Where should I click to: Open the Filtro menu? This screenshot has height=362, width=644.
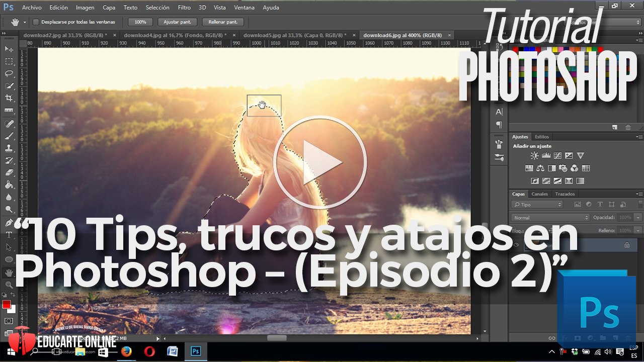pos(184,8)
